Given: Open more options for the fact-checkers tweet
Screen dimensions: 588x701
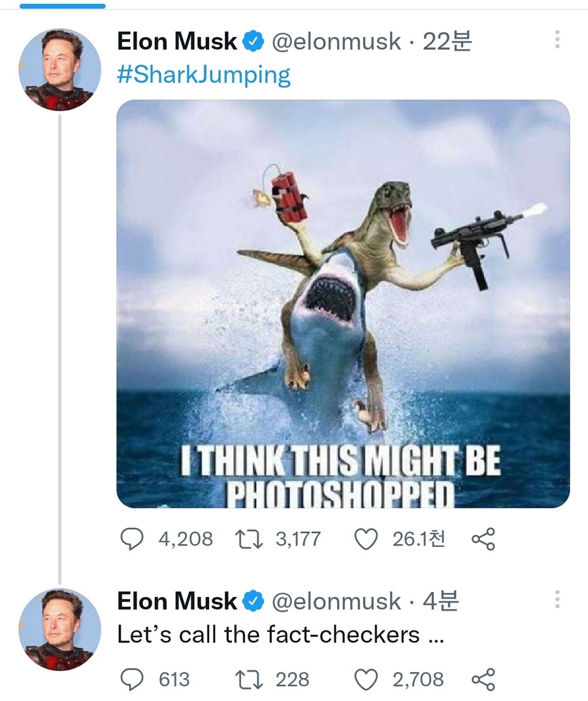Looking at the screenshot, I should click(x=557, y=600).
